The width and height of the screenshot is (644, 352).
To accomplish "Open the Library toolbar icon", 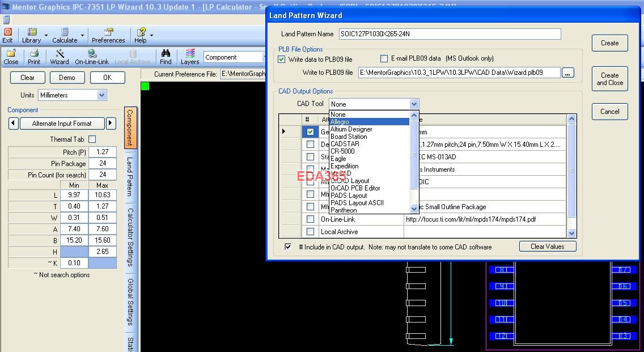I will click(x=31, y=35).
